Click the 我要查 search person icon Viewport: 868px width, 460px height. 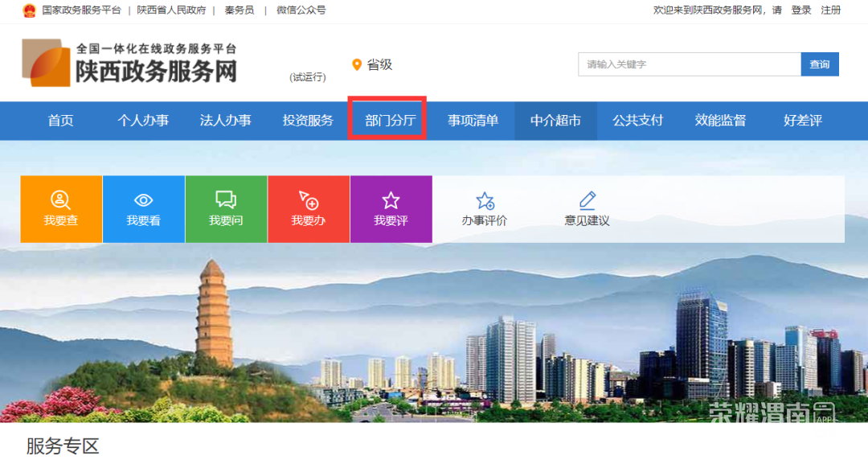pos(60,200)
